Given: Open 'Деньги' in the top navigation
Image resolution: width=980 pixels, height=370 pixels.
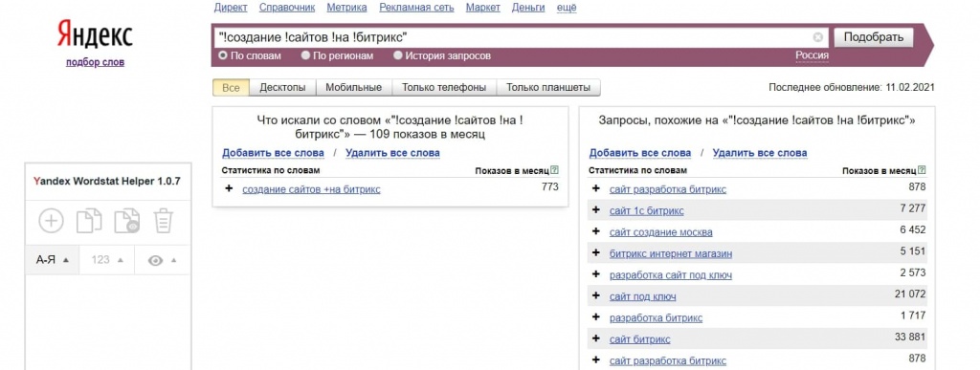Looking at the screenshot, I should click(x=527, y=8).
